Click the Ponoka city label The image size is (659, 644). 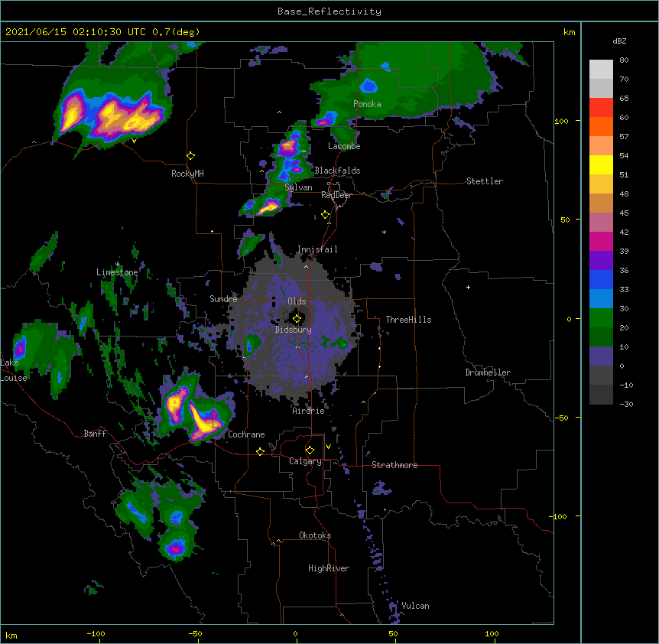pyautogui.click(x=367, y=104)
